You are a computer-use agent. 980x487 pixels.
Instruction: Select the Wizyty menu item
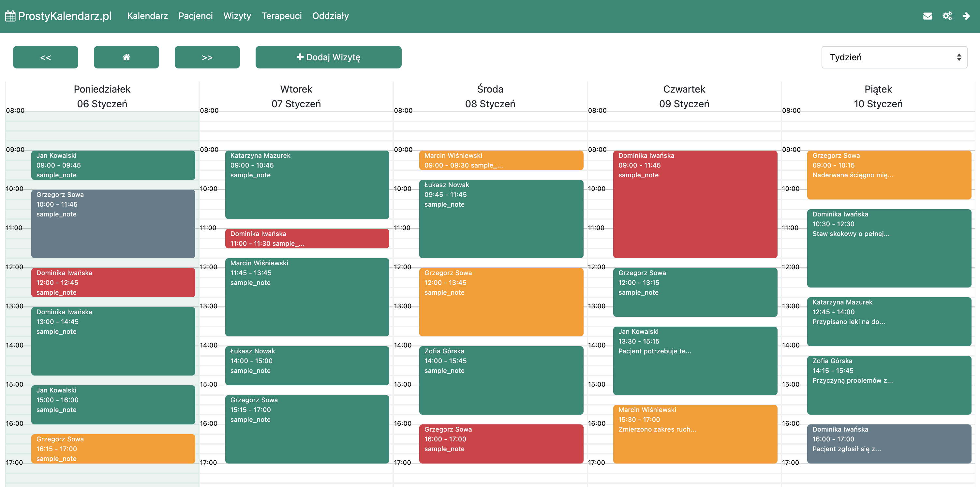237,16
